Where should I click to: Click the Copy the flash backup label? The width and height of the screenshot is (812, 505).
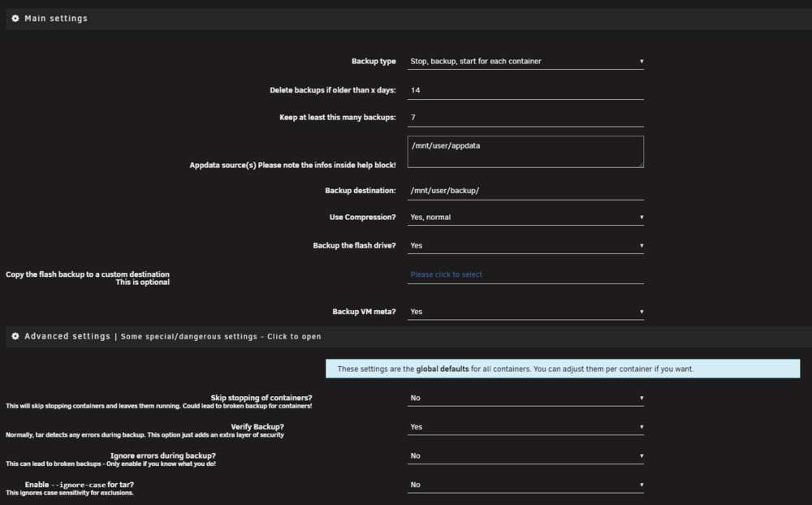(88, 278)
